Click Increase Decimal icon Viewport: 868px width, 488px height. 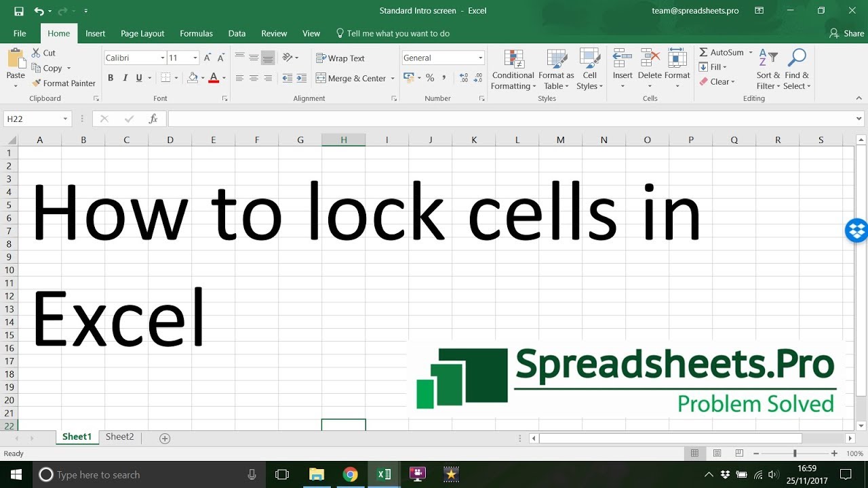pyautogui.click(x=464, y=79)
